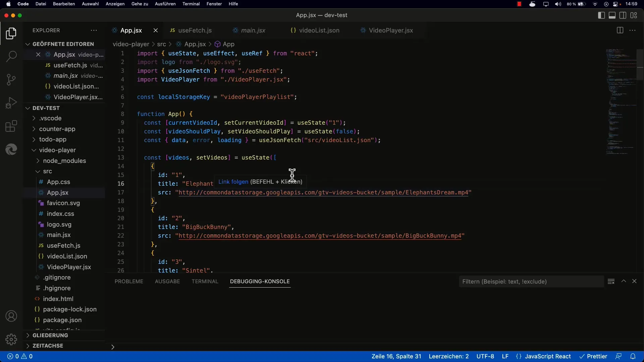644x362 pixels.
Task: Open the Accounts icon in activity bar
Action: coord(11,316)
